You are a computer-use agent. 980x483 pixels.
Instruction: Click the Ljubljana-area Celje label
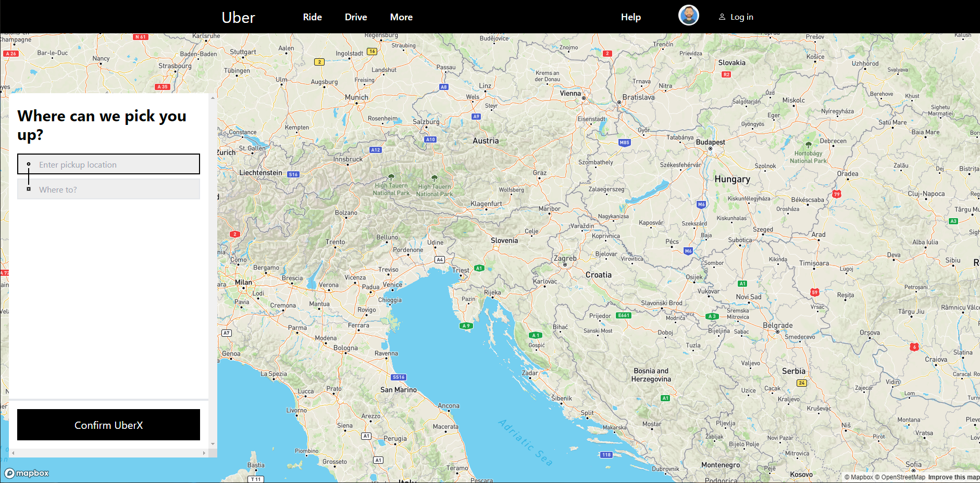click(531, 231)
